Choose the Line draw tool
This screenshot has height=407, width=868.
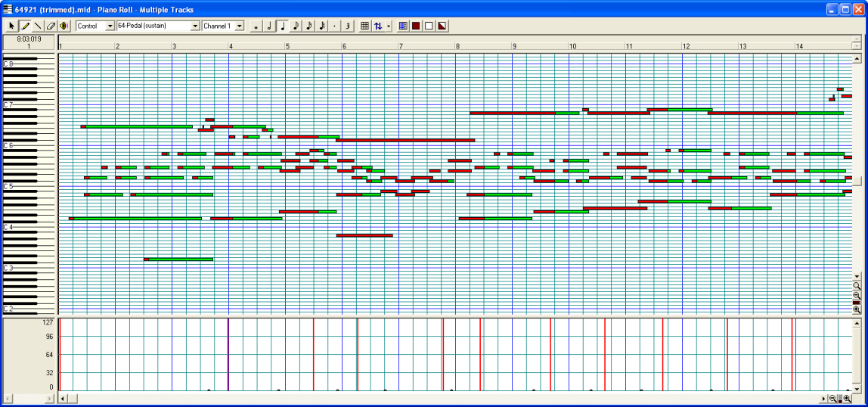pos(38,26)
